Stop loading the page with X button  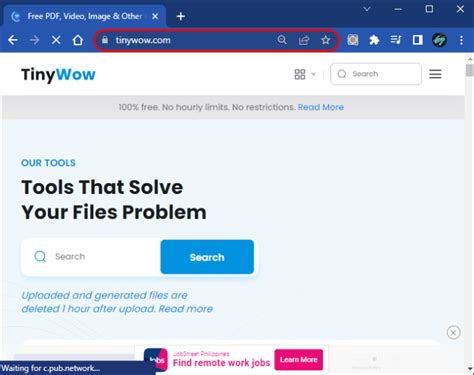coord(56,40)
